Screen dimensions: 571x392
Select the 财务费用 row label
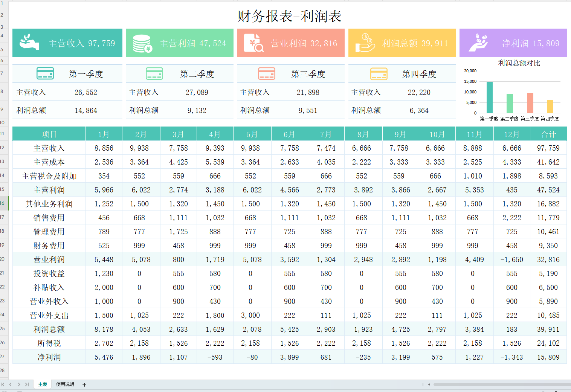coord(49,246)
